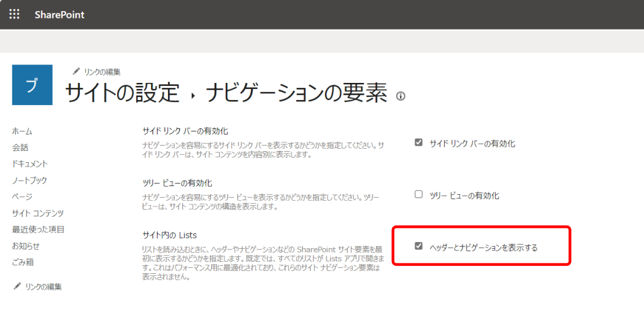Viewport: 644px width, 320px height.
Task: Open サイト コンテンツ in side navigation
Action: 38,213
